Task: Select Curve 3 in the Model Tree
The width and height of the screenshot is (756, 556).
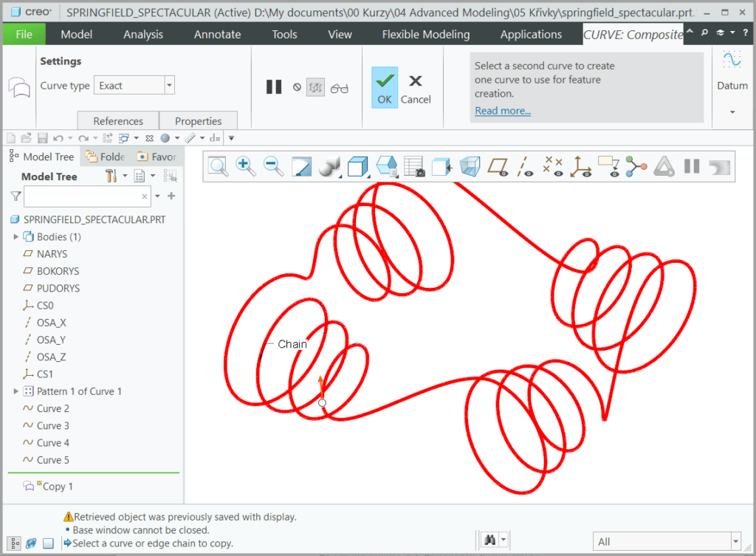Action: [53, 425]
